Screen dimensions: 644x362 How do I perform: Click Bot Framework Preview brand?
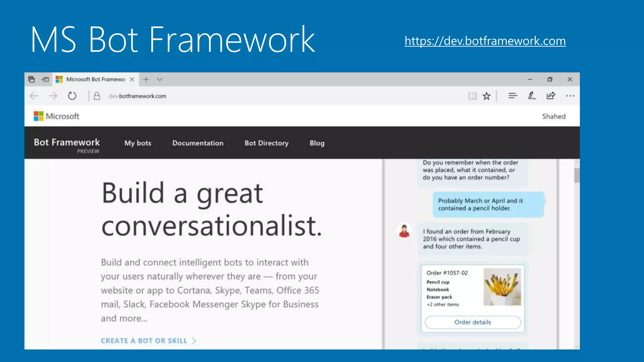tap(67, 145)
